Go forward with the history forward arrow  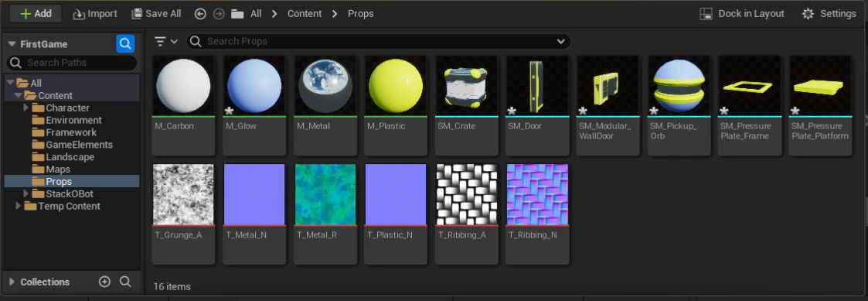point(219,14)
